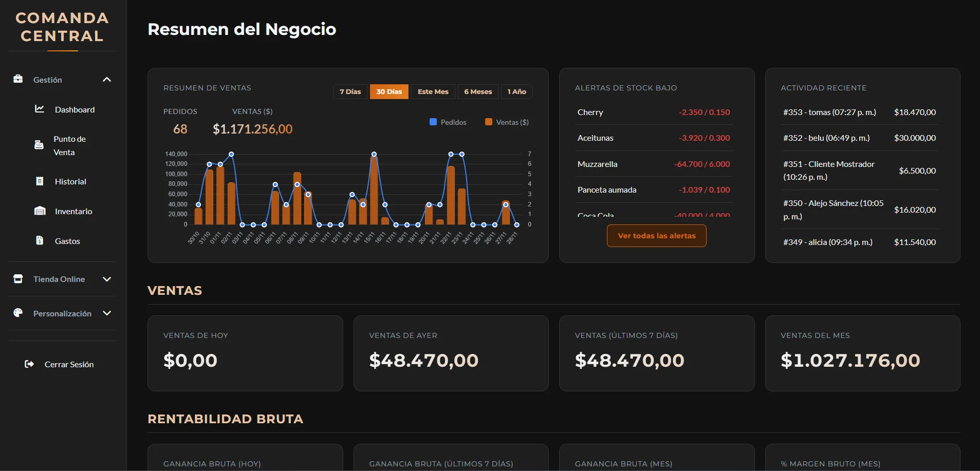Click the Aceitunas low stock alert
Image resolution: width=980 pixels, height=471 pixels.
654,138
